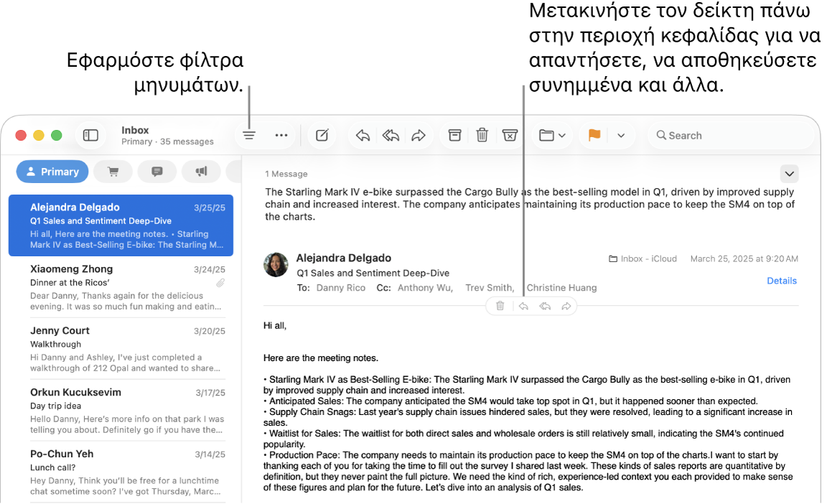827x504 pixels.
Task: Reply to Alejandra using the inline reply icon
Action: pyautogui.click(x=523, y=306)
